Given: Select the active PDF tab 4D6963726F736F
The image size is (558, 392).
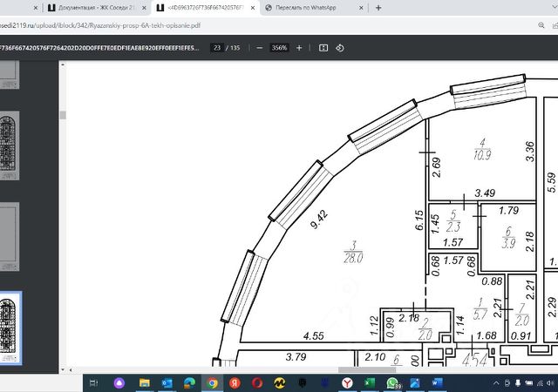Looking at the screenshot, I should tap(206, 8).
